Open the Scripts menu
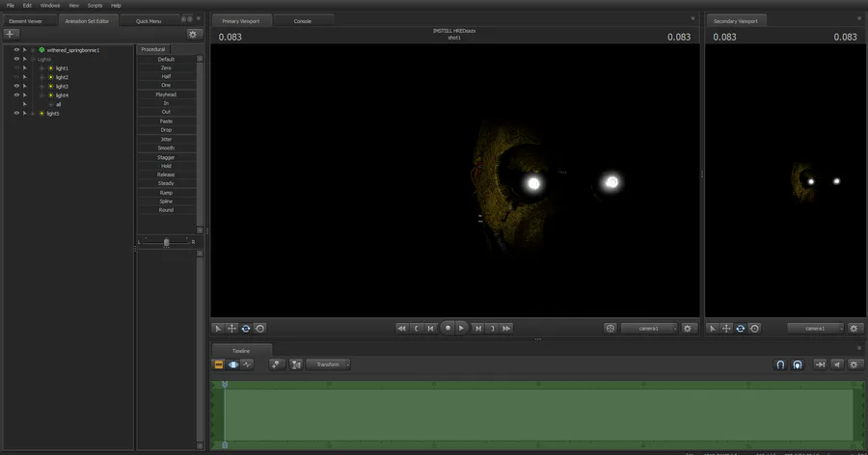The height and width of the screenshot is (455, 868). pos(95,6)
